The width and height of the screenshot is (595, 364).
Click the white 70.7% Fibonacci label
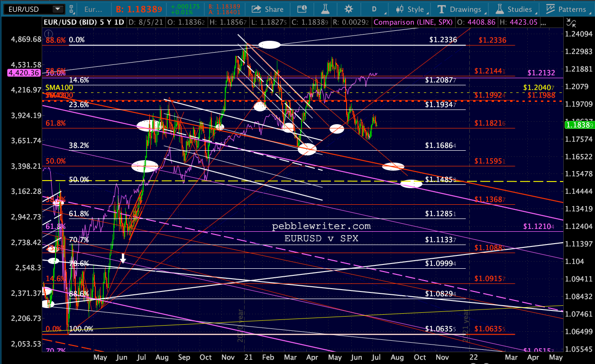coord(79,240)
